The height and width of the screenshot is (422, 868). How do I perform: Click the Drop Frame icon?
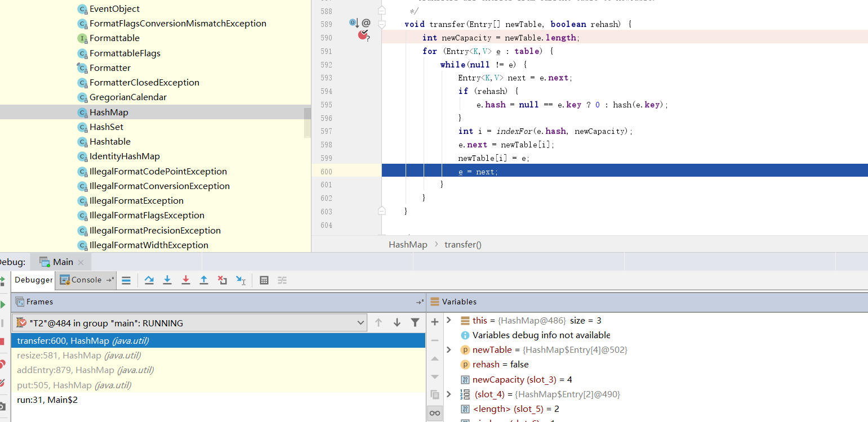point(222,280)
